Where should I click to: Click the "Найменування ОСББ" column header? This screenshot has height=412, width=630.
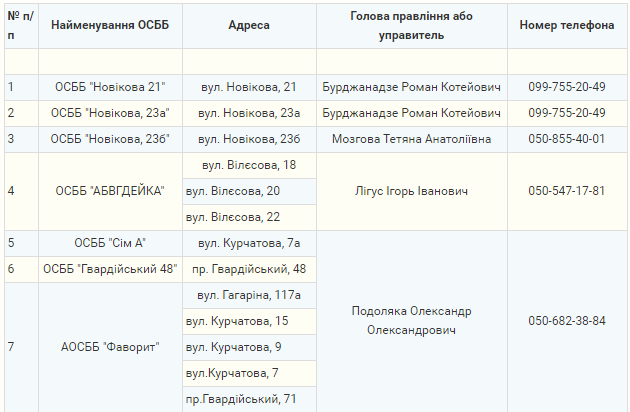pyautogui.click(x=110, y=25)
